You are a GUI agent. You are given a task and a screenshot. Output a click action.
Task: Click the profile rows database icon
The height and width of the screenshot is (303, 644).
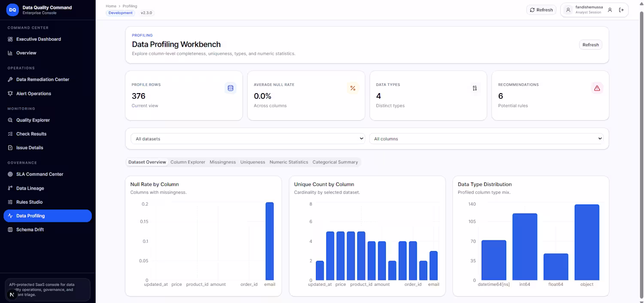[231, 88]
